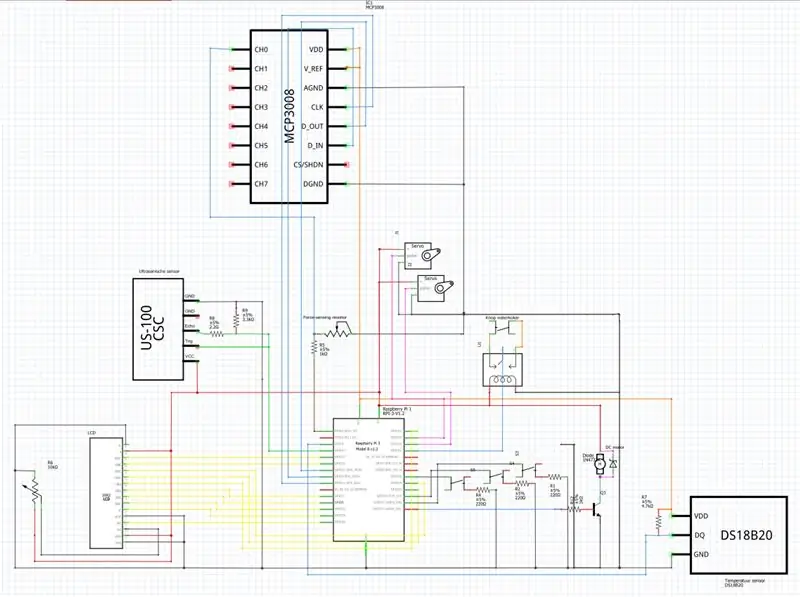This screenshot has width=800, height=597.
Task: Select the Raspberry Pi 3 component block
Action: pyautogui.click(x=368, y=480)
